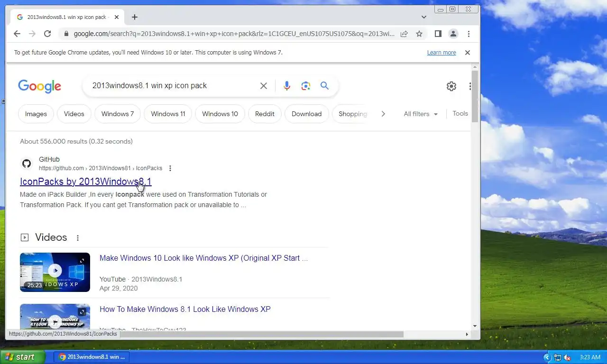Click the scroll down arrow of the page
The width and height of the screenshot is (607, 364).
pyautogui.click(x=475, y=326)
